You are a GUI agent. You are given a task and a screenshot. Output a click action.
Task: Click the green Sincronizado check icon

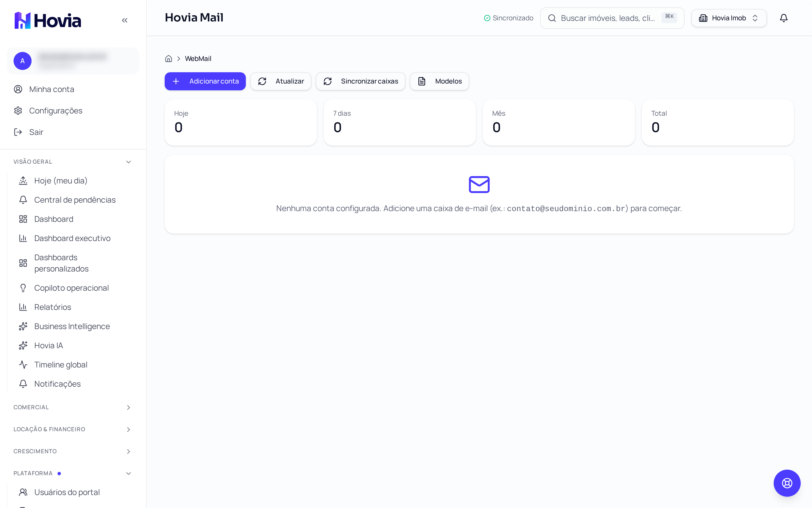pyautogui.click(x=487, y=18)
